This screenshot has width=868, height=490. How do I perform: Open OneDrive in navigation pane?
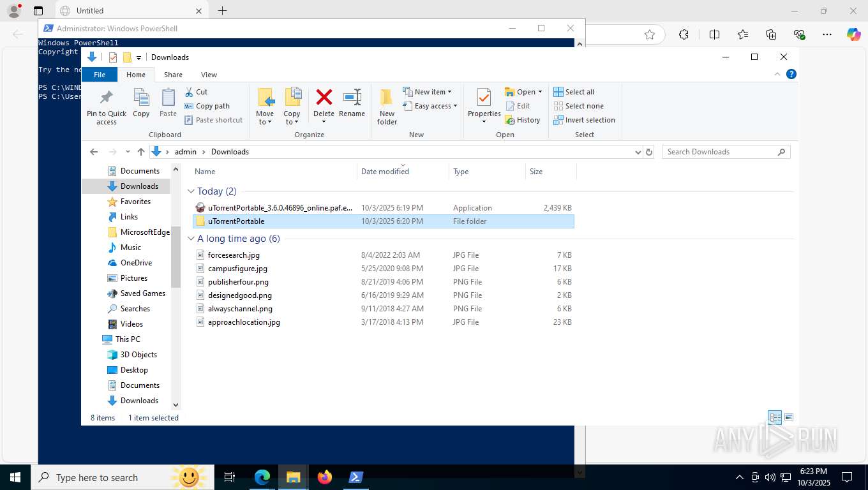pyautogui.click(x=130, y=263)
